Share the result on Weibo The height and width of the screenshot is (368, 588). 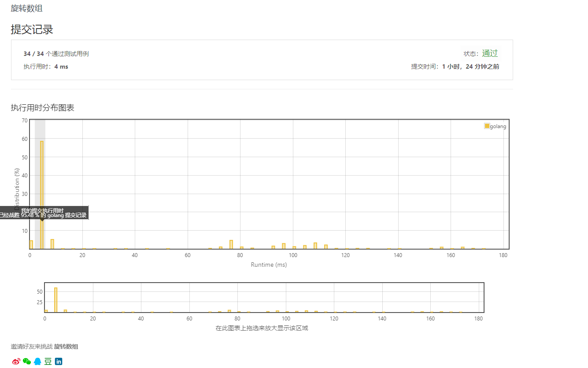16,361
